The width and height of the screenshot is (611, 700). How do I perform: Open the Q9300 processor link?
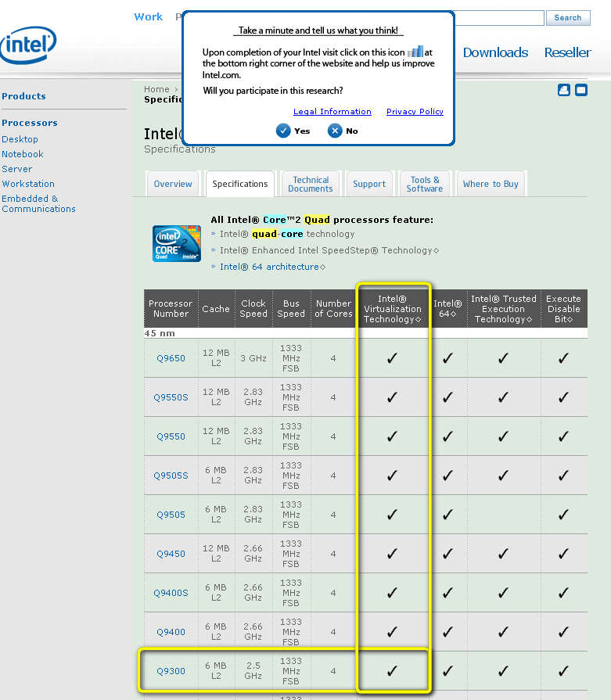click(171, 671)
